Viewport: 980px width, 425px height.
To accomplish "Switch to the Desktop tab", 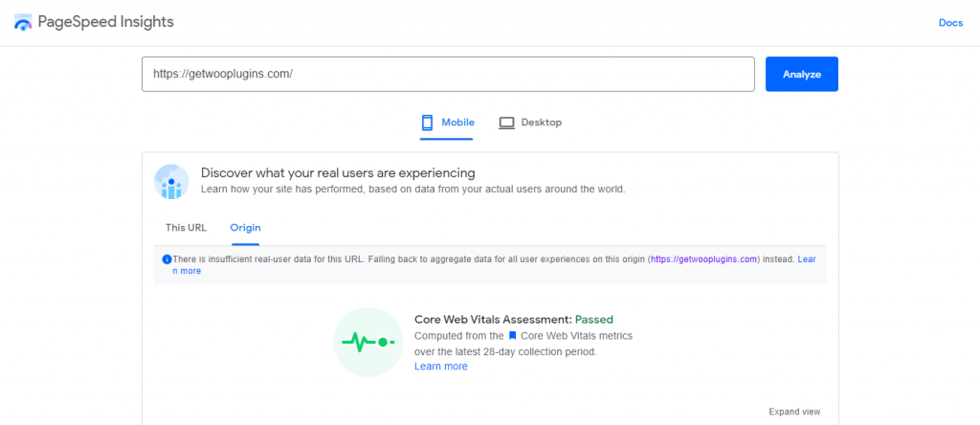I will pyautogui.click(x=530, y=123).
